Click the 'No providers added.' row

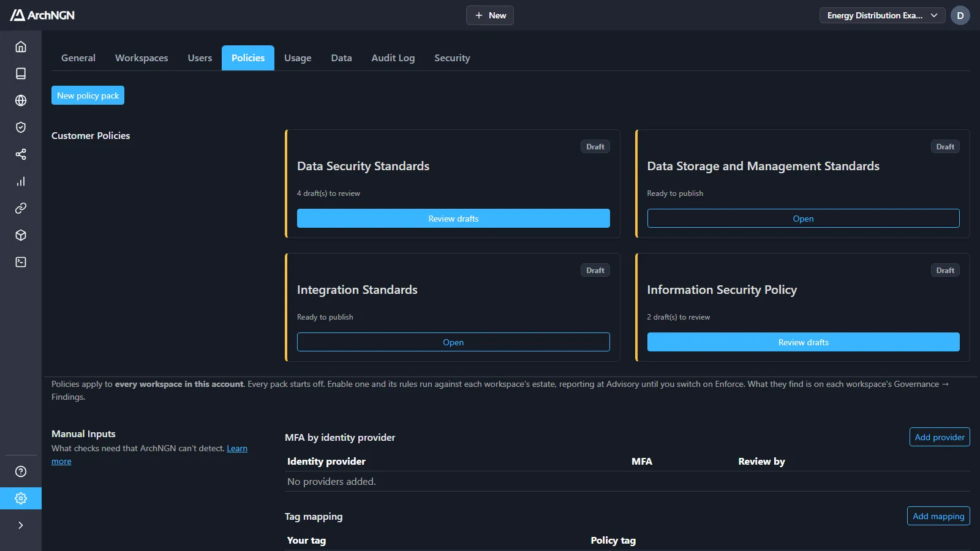(x=627, y=482)
